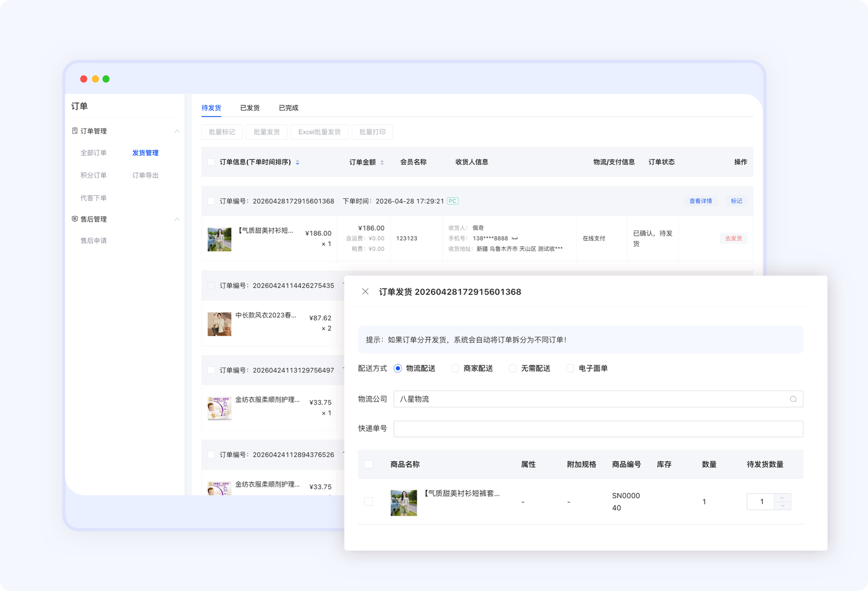Viewport: 868px width, 591px height.
Task: Tick the product row checkbox in dialog
Action: pos(368,502)
